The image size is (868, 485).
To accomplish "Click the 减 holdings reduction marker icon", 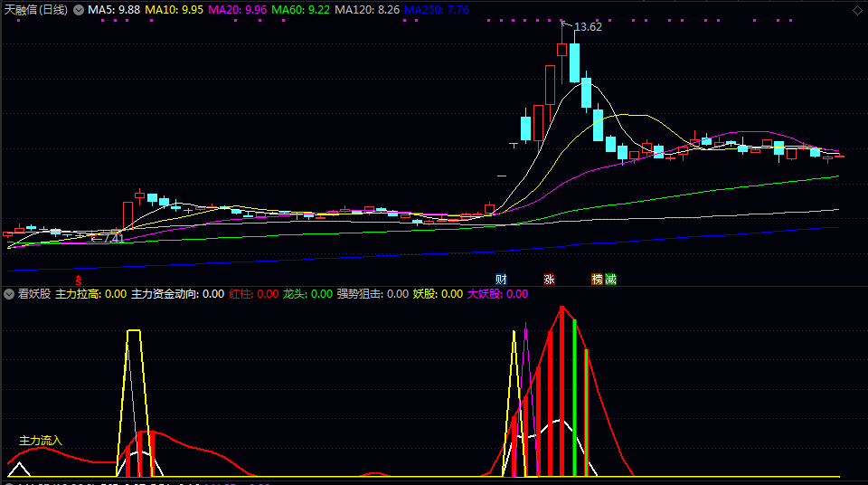I will (x=610, y=280).
